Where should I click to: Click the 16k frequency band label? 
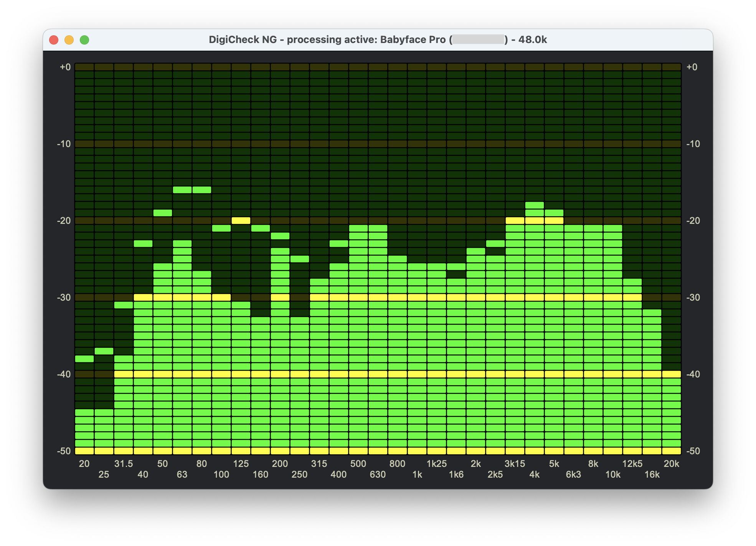[x=652, y=475]
